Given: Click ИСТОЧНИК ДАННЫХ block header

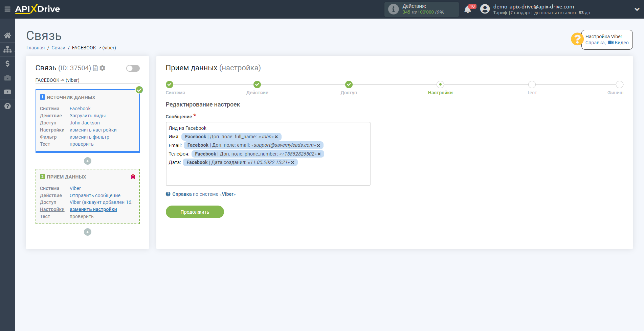Looking at the screenshot, I should (71, 97).
